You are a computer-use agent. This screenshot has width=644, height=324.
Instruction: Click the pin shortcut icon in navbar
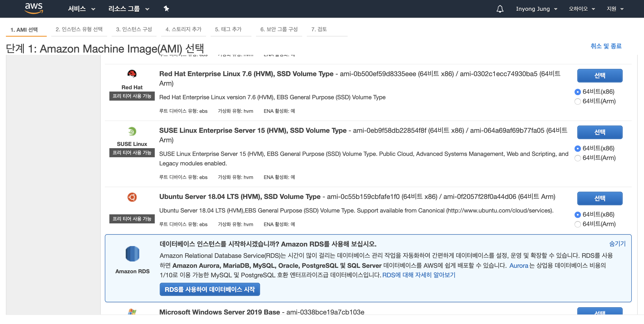(x=166, y=9)
